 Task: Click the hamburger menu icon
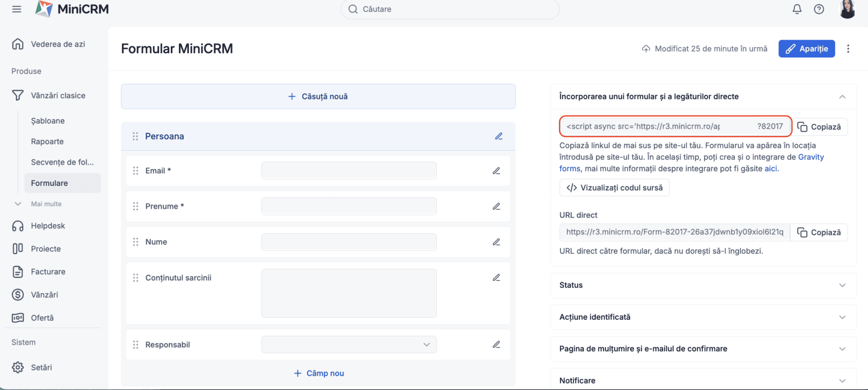click(x=17, y=9)
